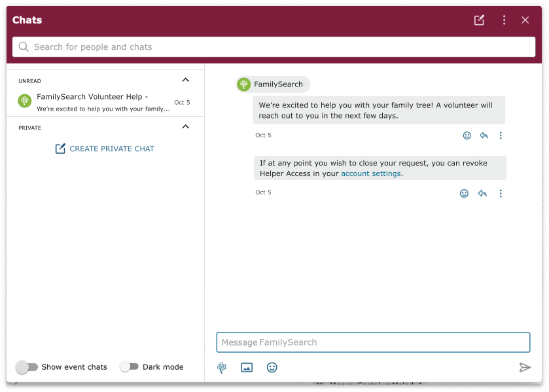Screen dimensions: 549x392
Task: Collapse the Unread chats section
Action: (185, 80)
